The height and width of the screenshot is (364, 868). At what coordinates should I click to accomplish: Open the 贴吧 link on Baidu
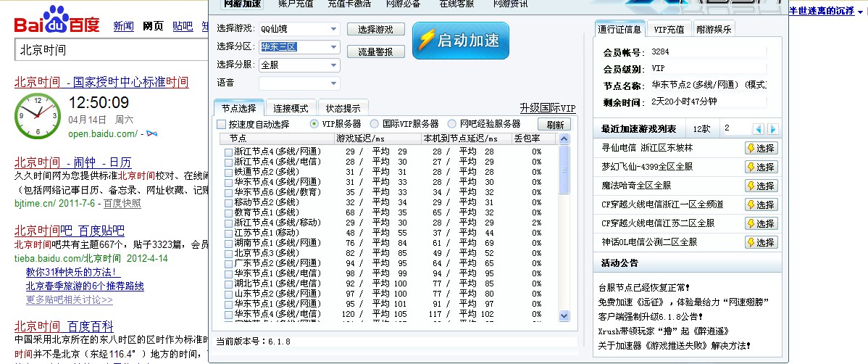183,26
